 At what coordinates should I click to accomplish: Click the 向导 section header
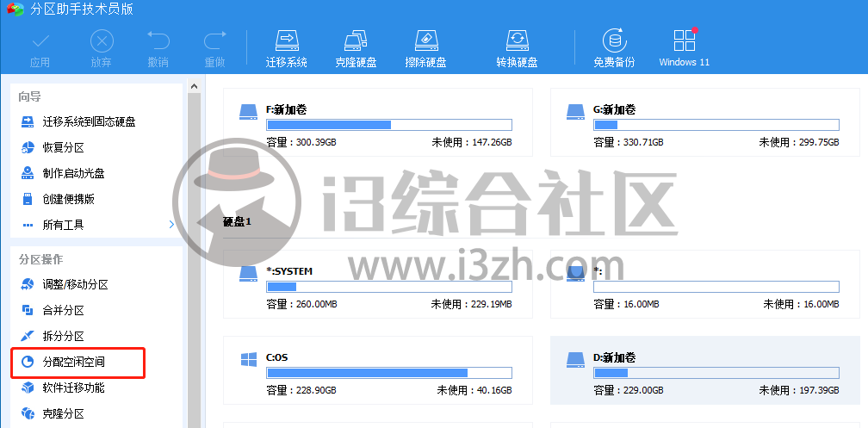(x=30, y=97)
